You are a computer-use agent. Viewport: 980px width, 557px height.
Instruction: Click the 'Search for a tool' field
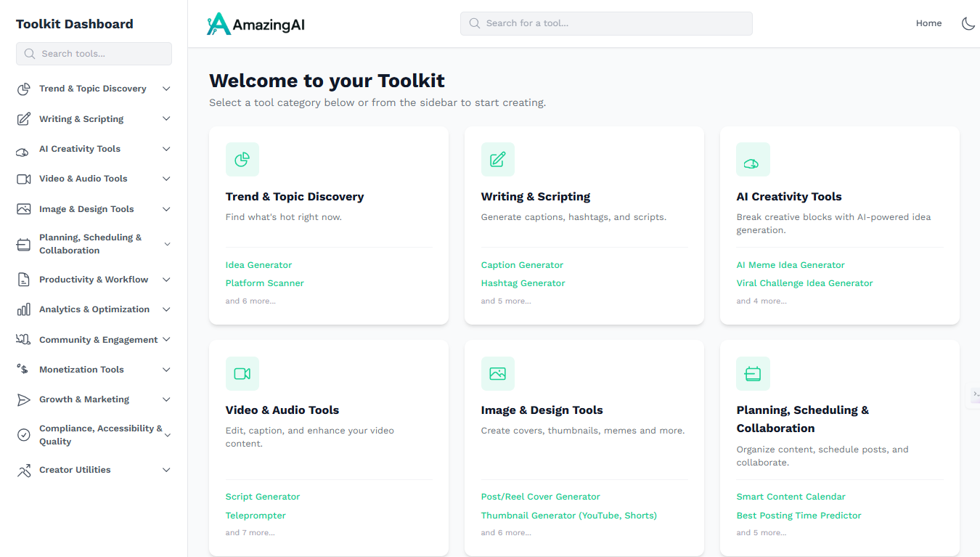(x=606, y=23)
